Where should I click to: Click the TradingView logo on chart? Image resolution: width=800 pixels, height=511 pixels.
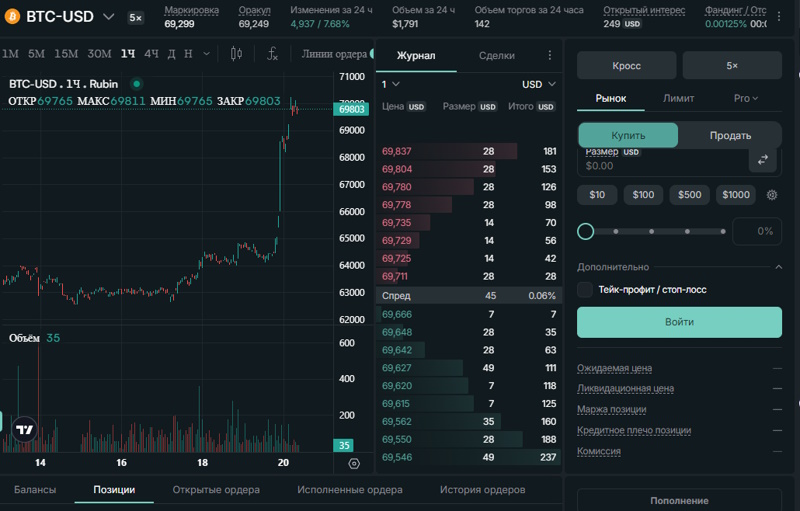24,429
